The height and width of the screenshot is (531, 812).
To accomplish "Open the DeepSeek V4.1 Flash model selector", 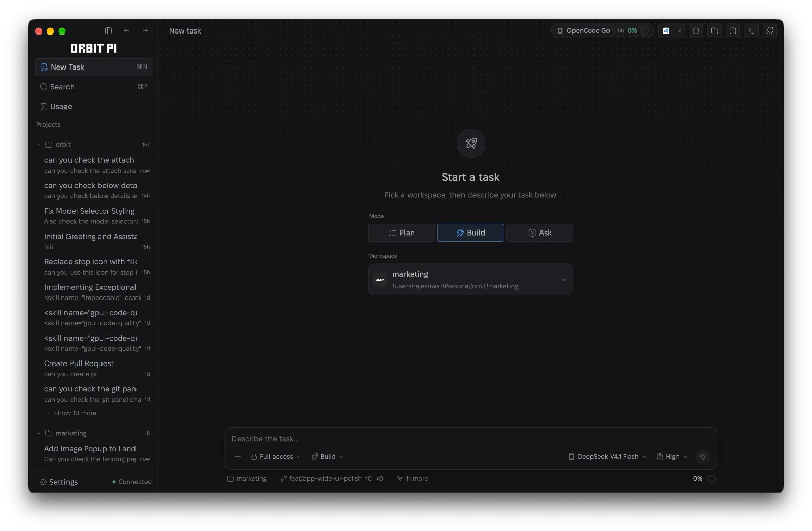I will pos(607,457).
